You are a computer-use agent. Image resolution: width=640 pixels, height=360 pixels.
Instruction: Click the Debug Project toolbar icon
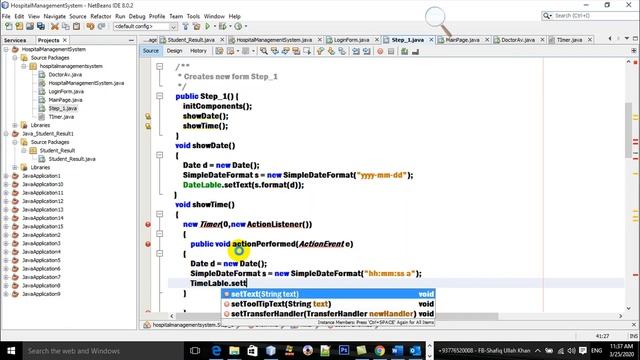click(x=222, y=27)
